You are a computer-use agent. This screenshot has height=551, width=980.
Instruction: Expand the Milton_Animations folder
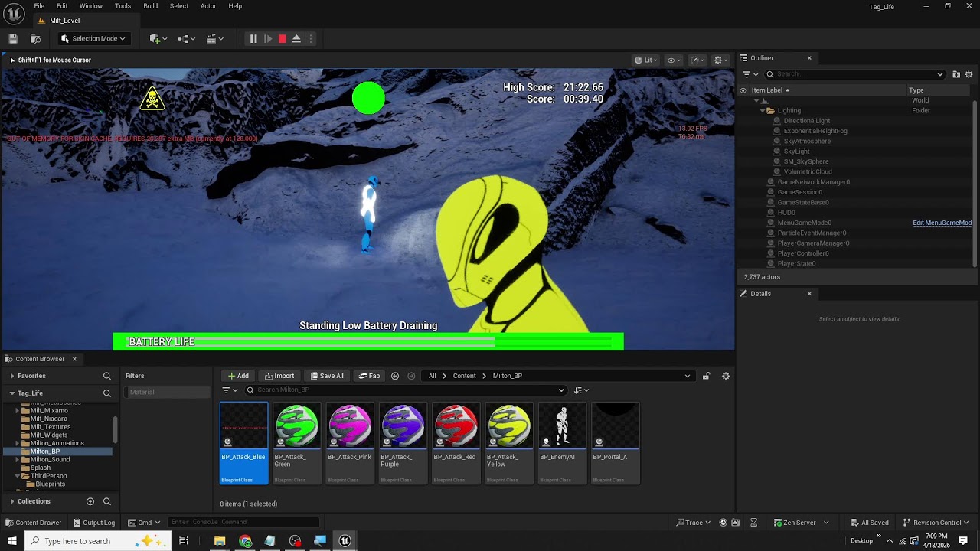pyautogui.click(x=18, y=443)
